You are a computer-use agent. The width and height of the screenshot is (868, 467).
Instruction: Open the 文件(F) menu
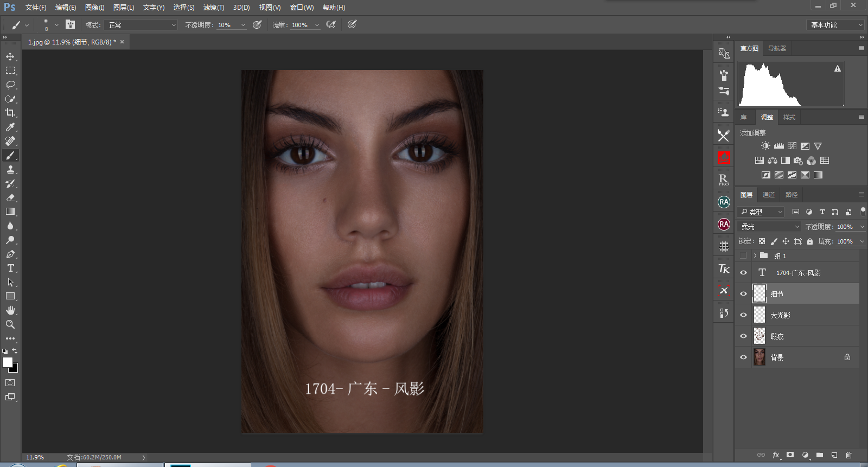(36, 8)
